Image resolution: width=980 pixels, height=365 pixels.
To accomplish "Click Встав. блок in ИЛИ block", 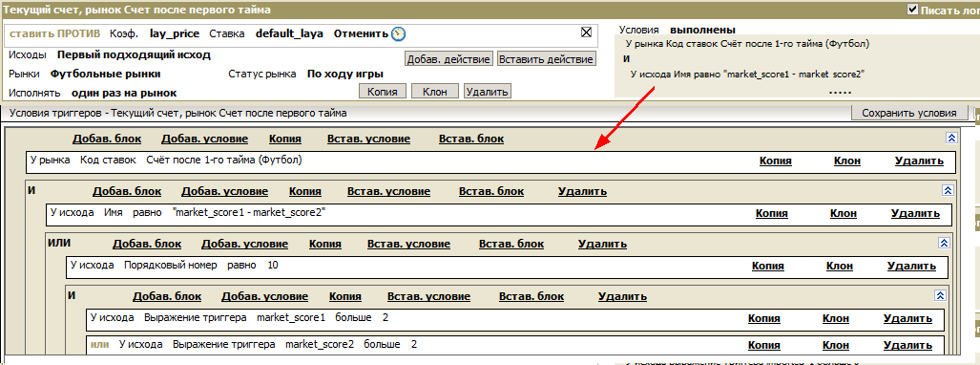I will click(511, 245).
